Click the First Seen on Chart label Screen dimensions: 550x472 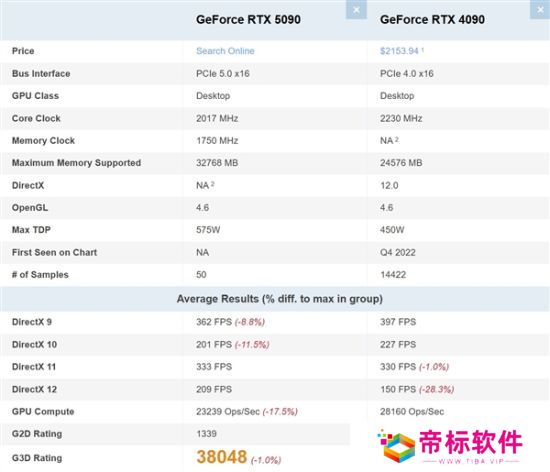pos(54,252)
